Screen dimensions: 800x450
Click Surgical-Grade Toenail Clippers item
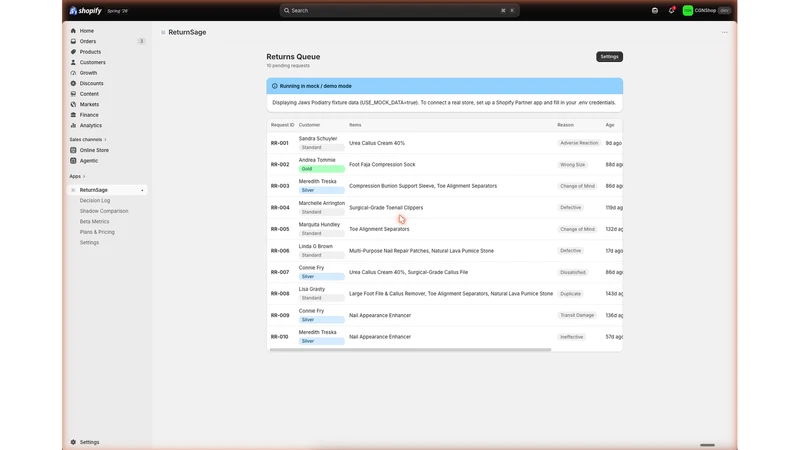point(386,208)
